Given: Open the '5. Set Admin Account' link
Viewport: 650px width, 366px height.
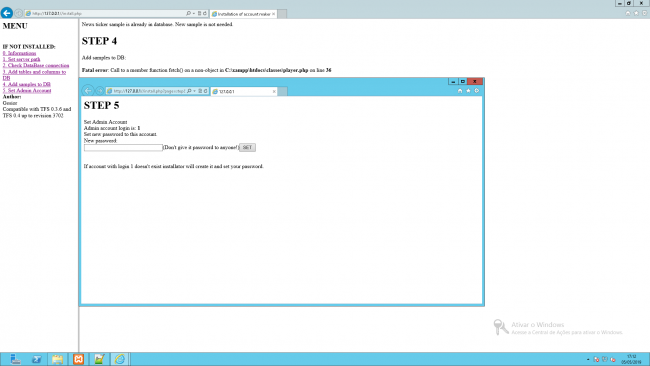Looking at the screenshot, I should [x=27, y=90].
